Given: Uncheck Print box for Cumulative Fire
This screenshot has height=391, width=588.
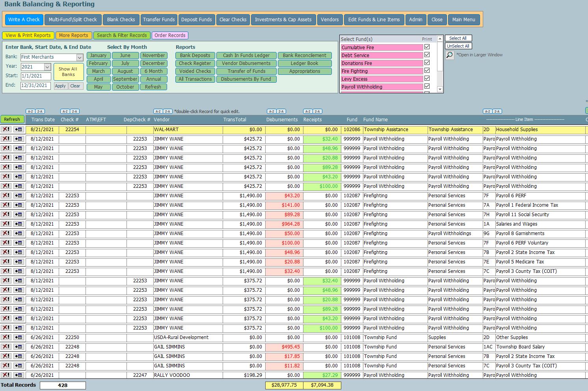Looking at the screenshot, I should point(427,47).
